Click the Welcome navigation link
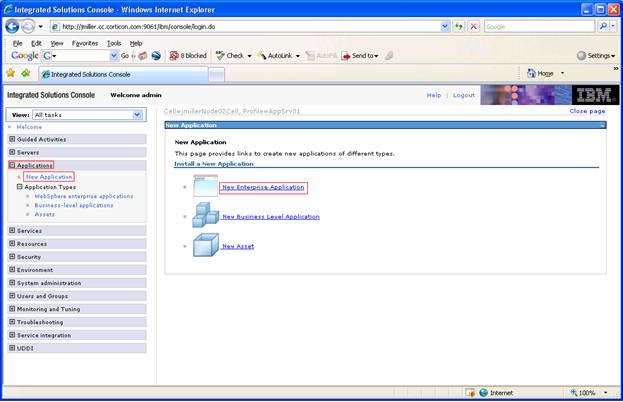The width and height of the screenshot is (623, 402). (x=29, y=127)
